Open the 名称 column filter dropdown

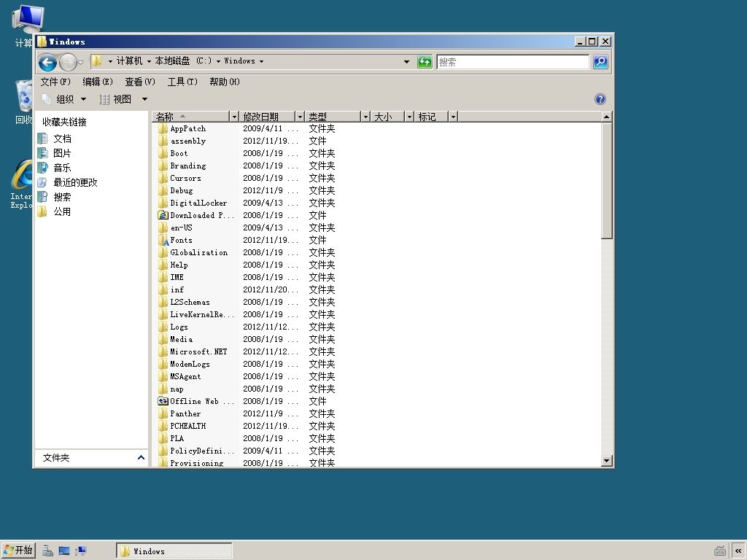point(234,117)
